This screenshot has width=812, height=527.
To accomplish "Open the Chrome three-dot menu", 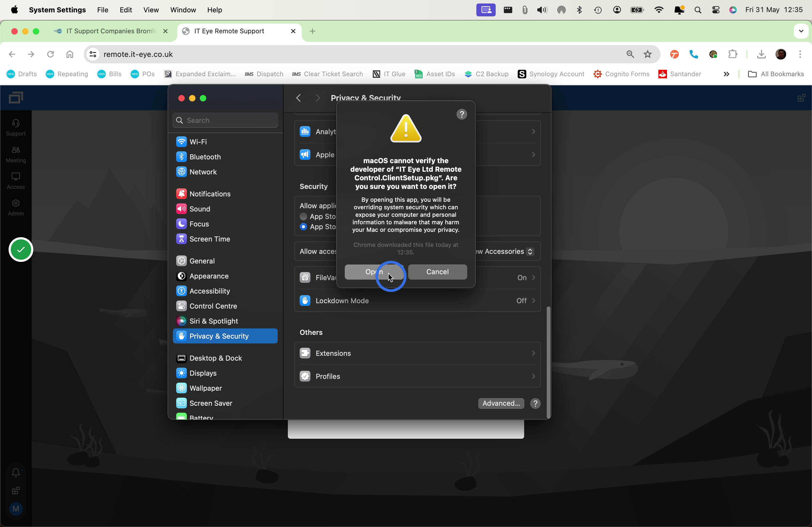I will point(800,54).
